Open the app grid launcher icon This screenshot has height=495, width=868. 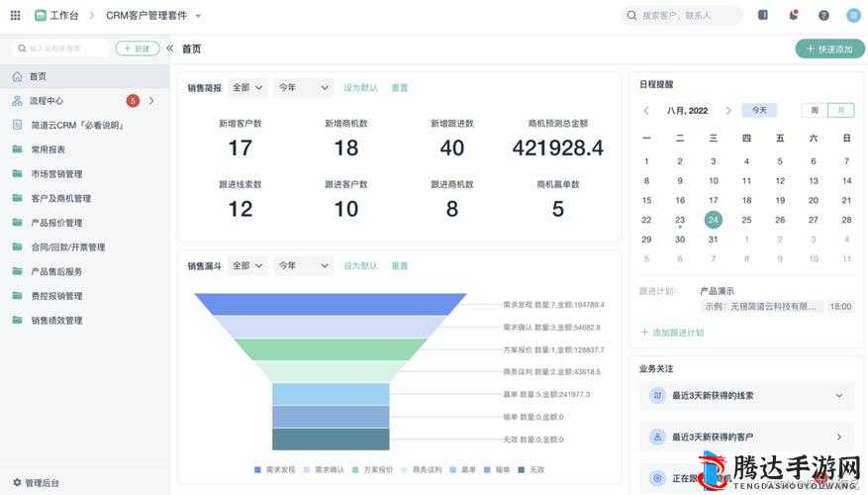pos(16,16)
